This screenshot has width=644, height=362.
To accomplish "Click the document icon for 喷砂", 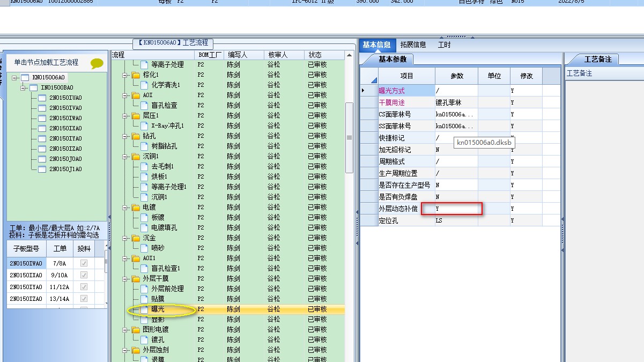I will pos(144,248).
